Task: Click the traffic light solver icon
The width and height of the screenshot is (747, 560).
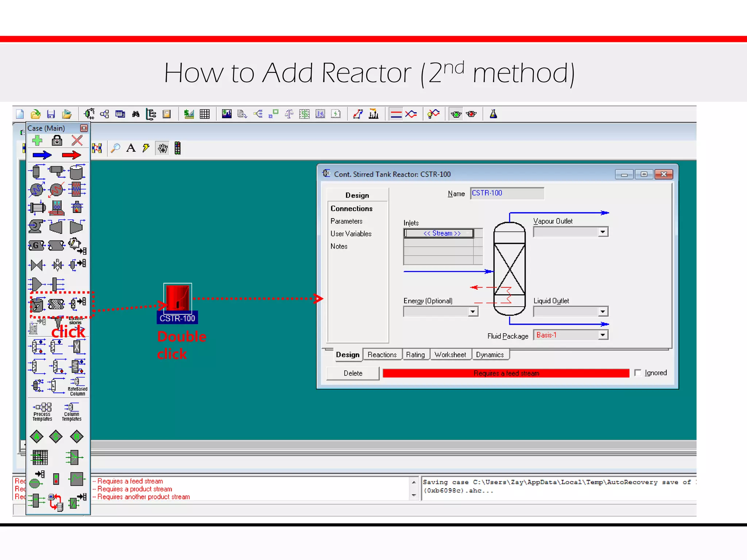Action: pyautogui.click(x=178, y=148)
